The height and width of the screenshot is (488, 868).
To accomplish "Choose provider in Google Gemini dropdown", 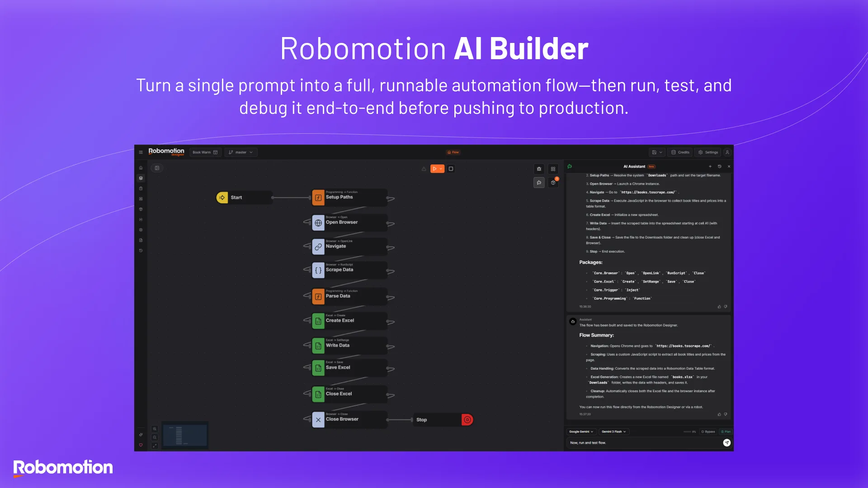I will pyautogui.click(x=581, y=432).
